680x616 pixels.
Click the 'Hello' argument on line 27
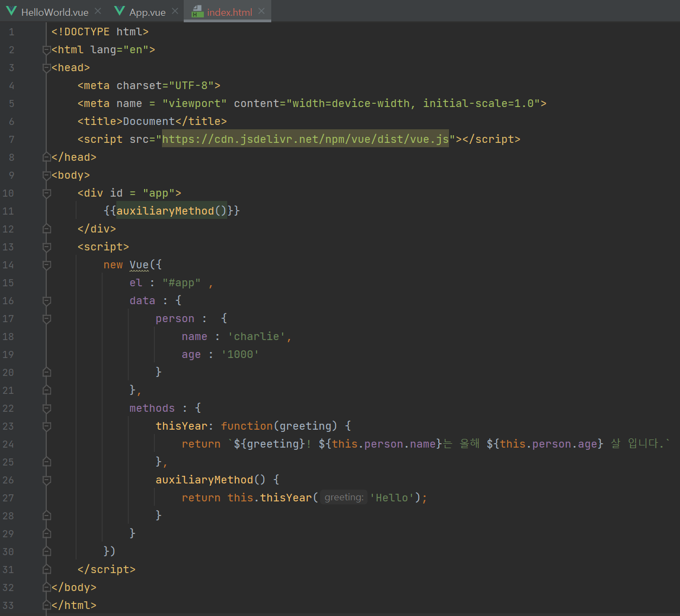[x=392, y=498]
